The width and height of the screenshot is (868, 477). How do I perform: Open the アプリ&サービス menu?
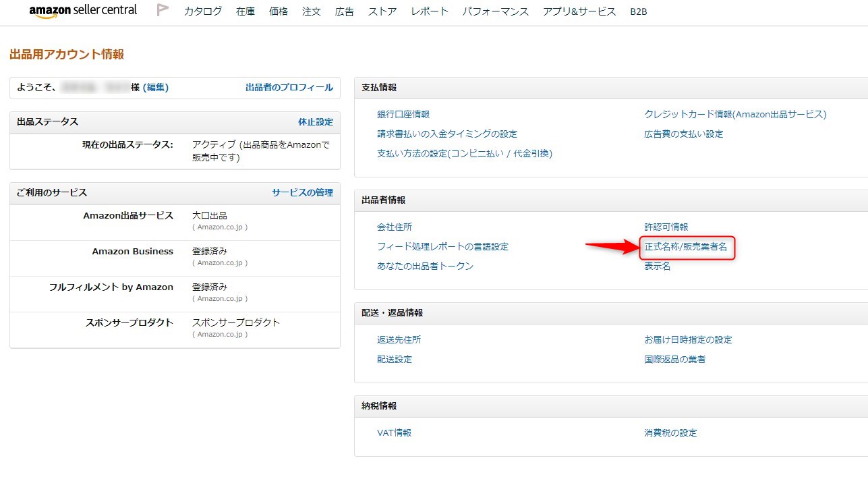point(579,11)
